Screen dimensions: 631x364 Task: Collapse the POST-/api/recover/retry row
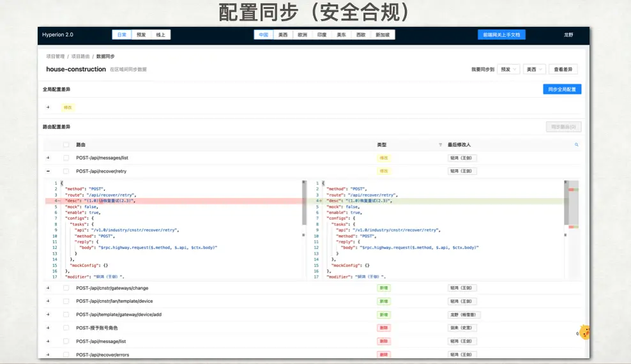[48, 171]
